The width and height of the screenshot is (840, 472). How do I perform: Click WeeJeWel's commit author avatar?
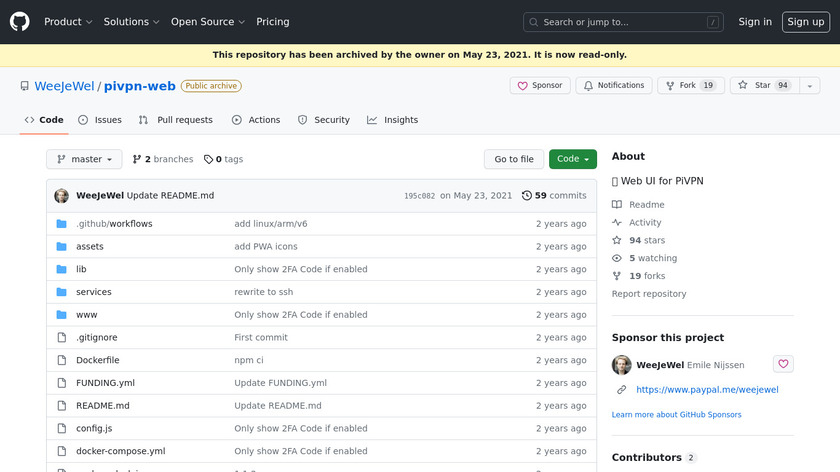pyautogui.click(x=62, y=196)
